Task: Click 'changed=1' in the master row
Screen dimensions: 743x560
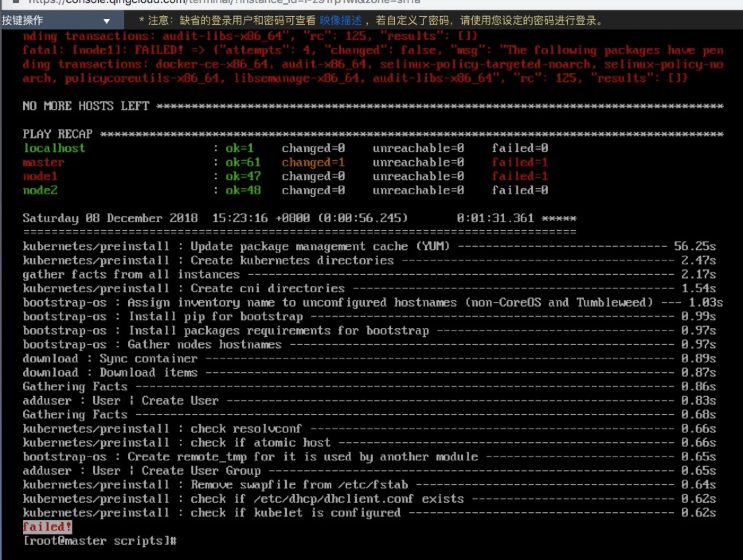Action: point(313,163)
